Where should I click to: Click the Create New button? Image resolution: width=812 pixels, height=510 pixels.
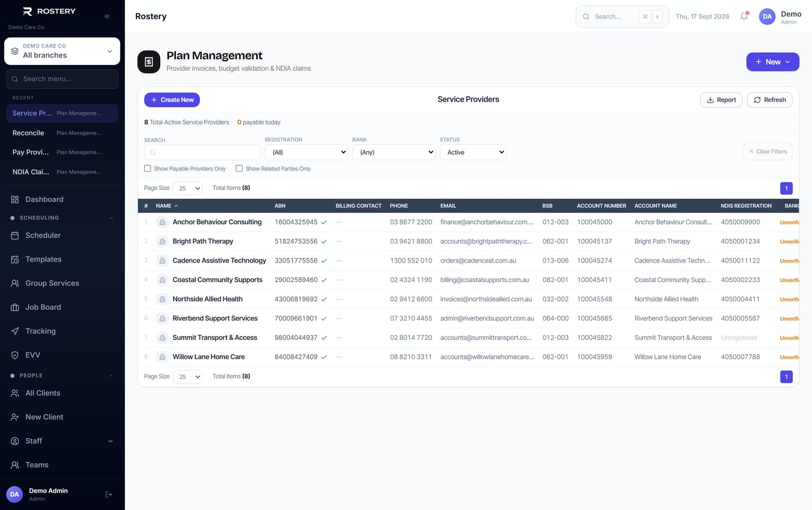coord(172,100)
